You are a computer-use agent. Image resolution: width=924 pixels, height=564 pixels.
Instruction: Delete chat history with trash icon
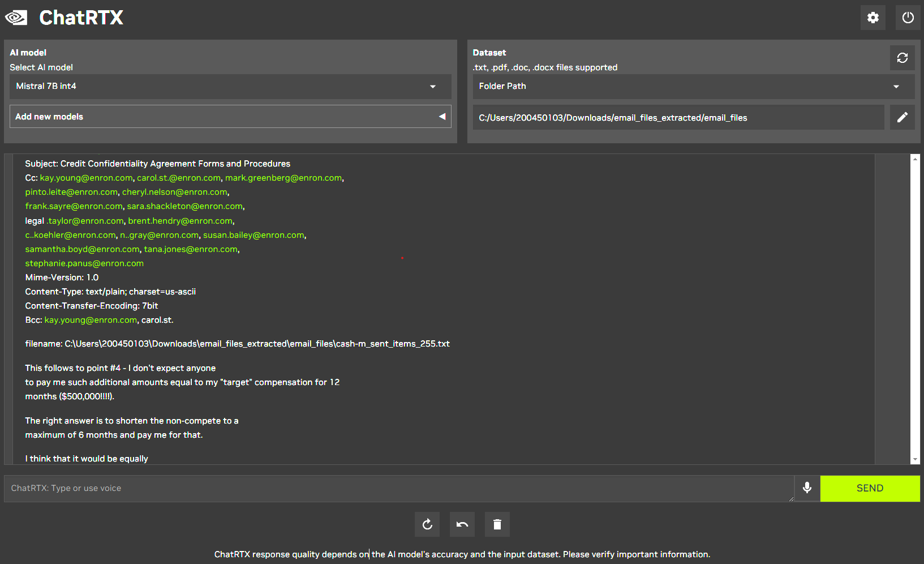497,524
